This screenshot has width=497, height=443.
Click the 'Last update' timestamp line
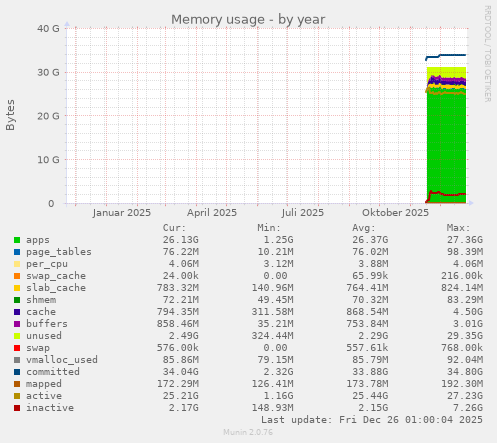[372, 420]
